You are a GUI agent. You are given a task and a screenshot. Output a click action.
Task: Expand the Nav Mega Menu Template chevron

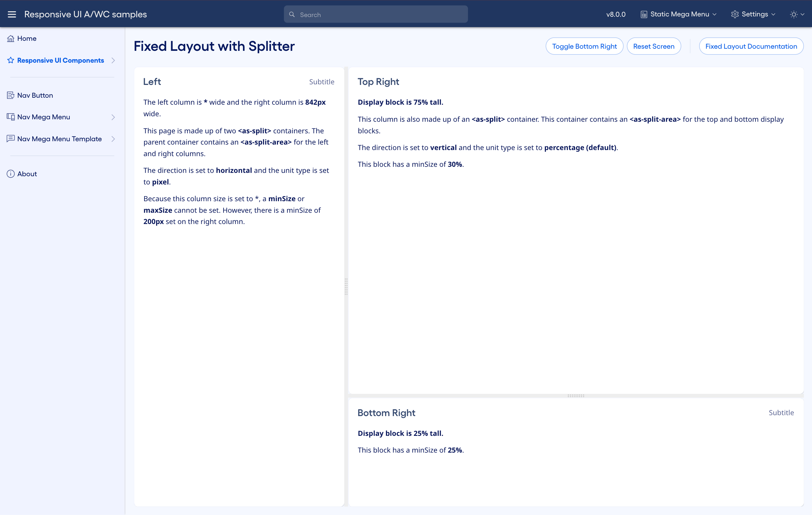[x=113, y=139]
